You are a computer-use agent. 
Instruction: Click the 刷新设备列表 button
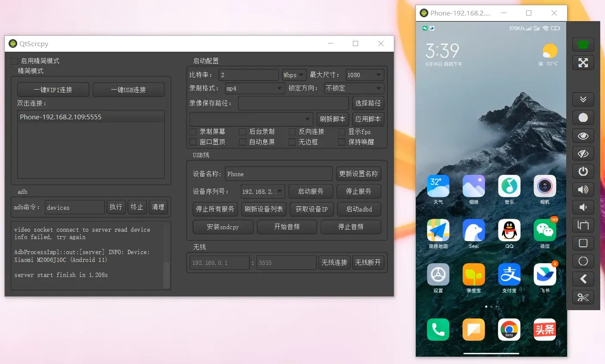264,209
